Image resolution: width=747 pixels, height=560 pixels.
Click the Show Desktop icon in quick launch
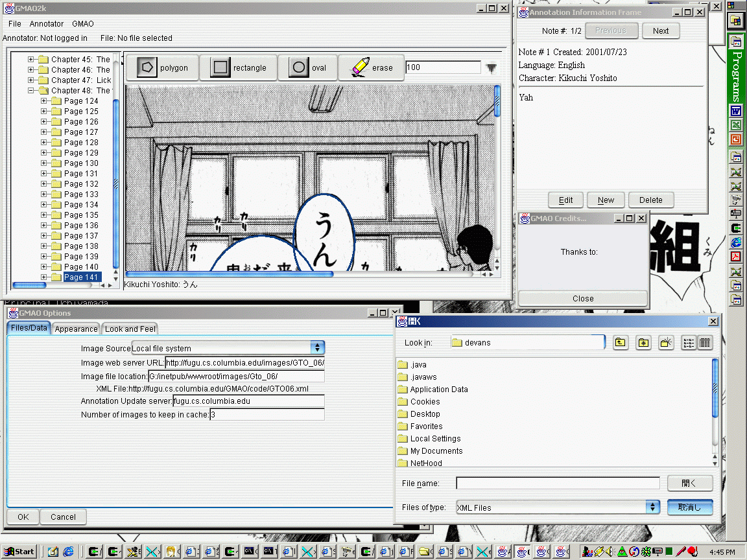click(53, 552)
